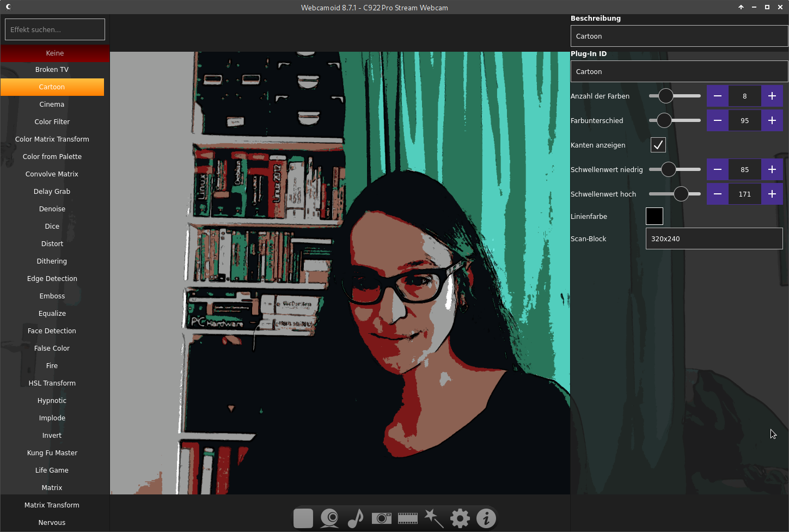Image resolution: width=789 pixels, height=532 pixels.
Task: Increase Schwellenwert hoch with plus button
Action: 772,194
